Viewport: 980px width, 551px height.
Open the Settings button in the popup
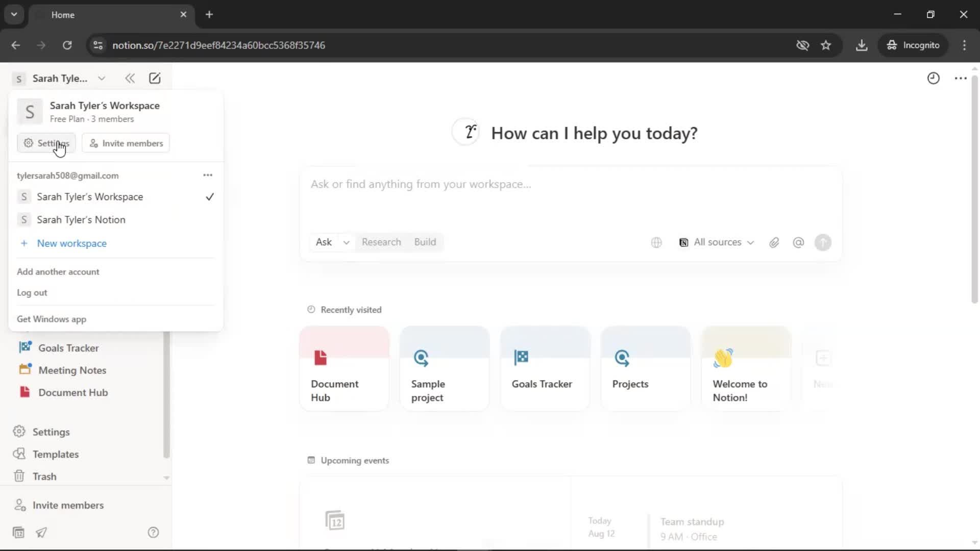coord(46,143)
